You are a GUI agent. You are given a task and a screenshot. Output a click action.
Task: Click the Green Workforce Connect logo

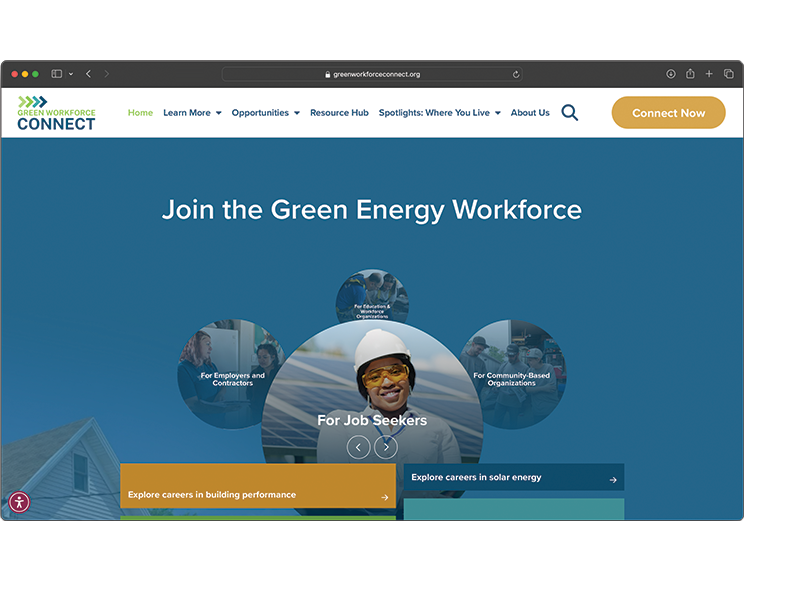56,113
